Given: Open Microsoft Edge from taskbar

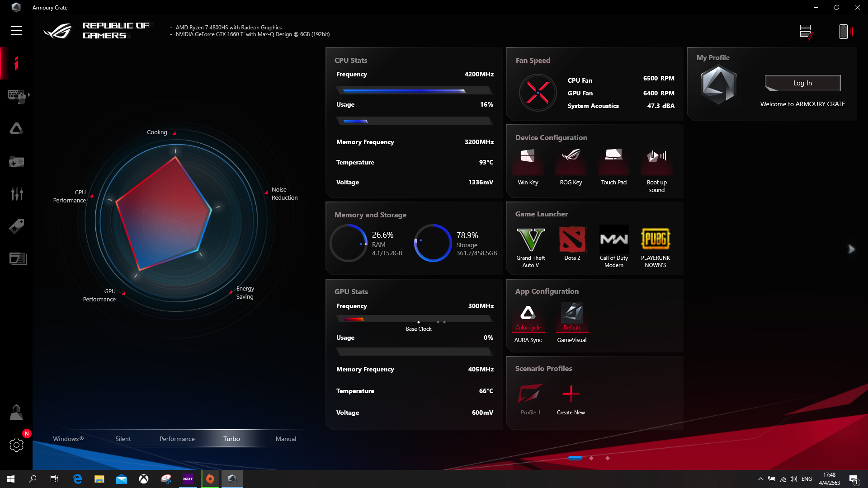Looking at the screenshot, I should coord(77,479).
